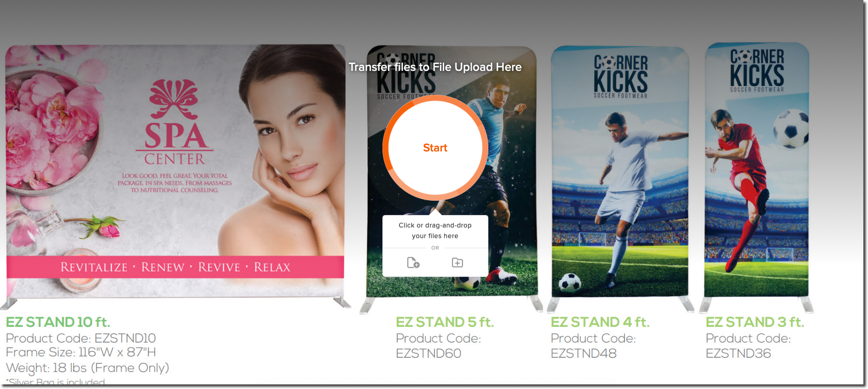
Task: Add files using the document-plus icon
Action: click(x=413, y=262)
